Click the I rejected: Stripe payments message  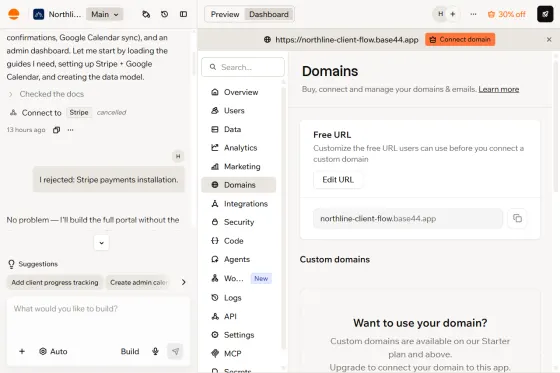click(x=109, y=180)
